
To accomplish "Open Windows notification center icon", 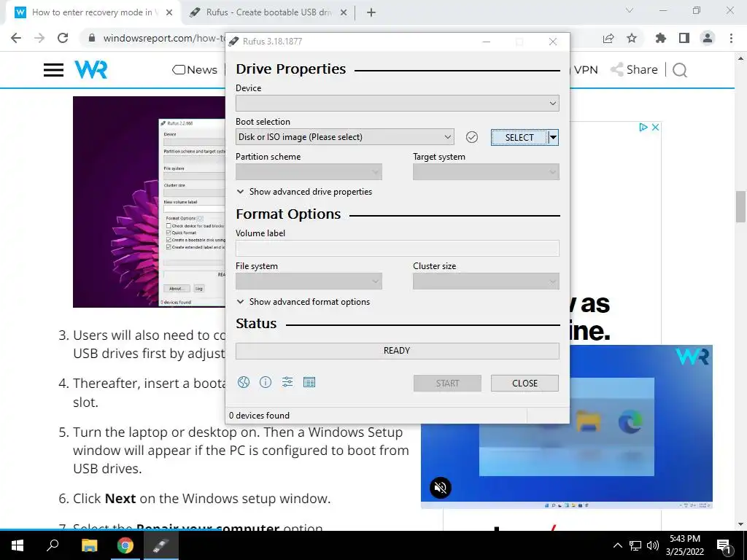I will tap(724, 545).
